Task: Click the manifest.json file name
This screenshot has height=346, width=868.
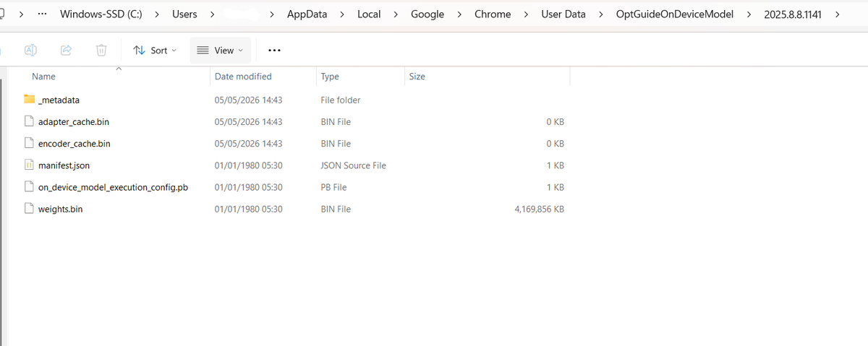Action: pyautogui.click(x=64, y=165)
